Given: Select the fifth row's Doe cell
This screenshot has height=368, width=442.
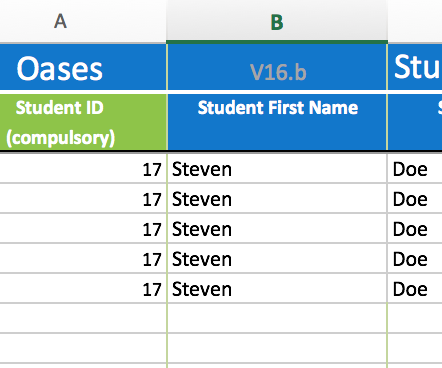Looking at the screenshot, I should 415,288.
